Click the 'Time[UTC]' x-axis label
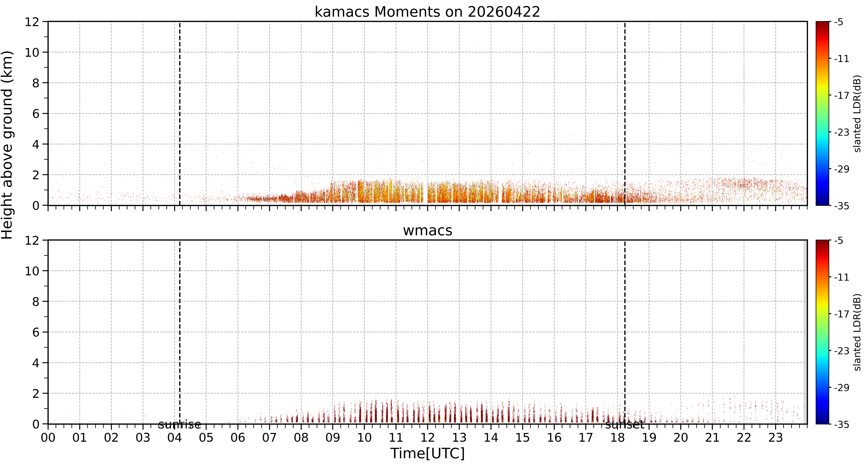The width and height of the screenshot is (868, 467). (x=427, y=454)
